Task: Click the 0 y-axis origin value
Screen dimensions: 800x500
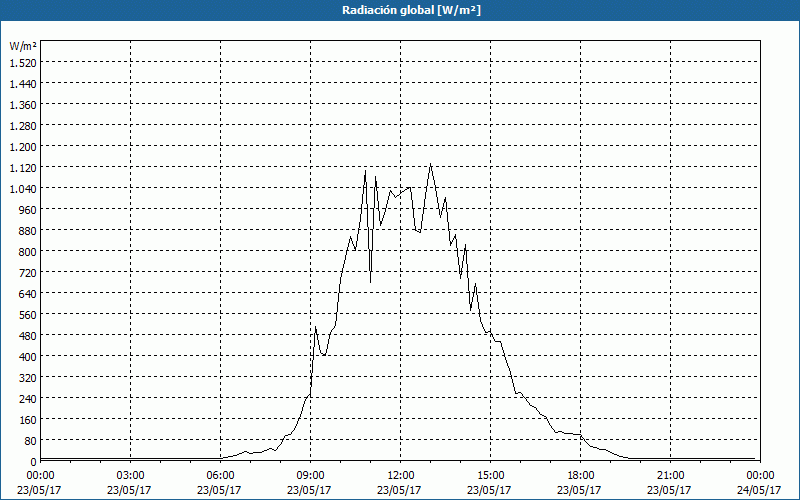Action: point(34,462)
